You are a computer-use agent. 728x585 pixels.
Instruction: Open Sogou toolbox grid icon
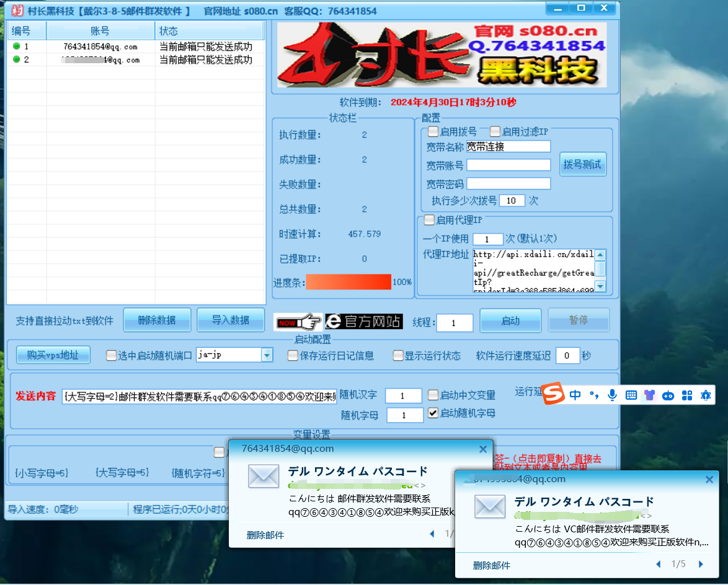tap(687, 395)
